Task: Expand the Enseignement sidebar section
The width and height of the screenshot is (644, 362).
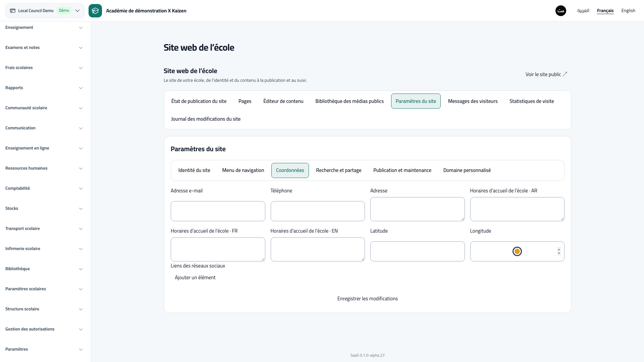Action: (44, 27)
